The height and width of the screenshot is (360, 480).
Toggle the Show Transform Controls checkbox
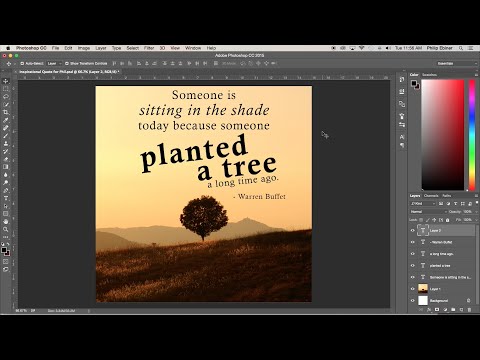(67, 63)
